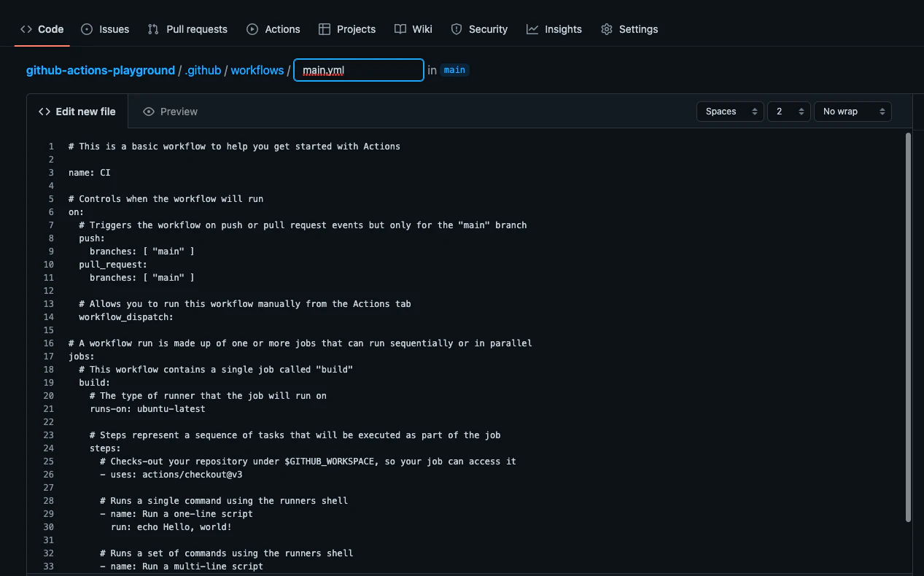Open the Wiki book icon
The height and width of the screenshot is (576, 924).
click(x=400, y=29)
